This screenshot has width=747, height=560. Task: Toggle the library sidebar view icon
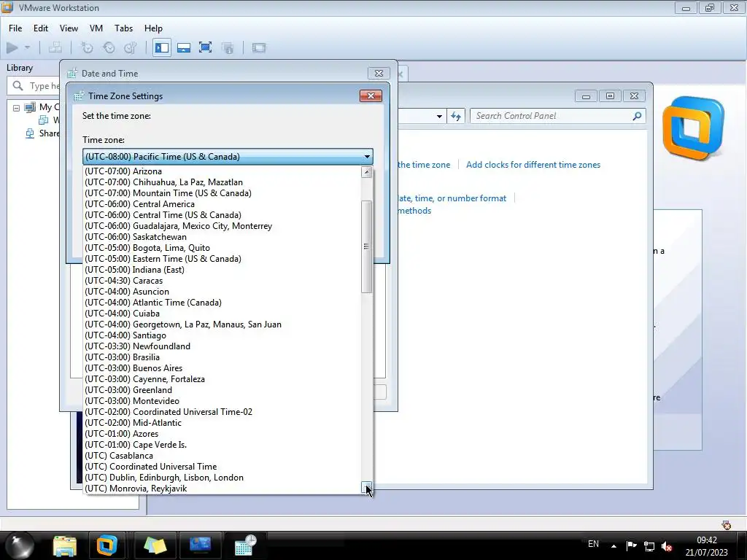click(162, 47)
